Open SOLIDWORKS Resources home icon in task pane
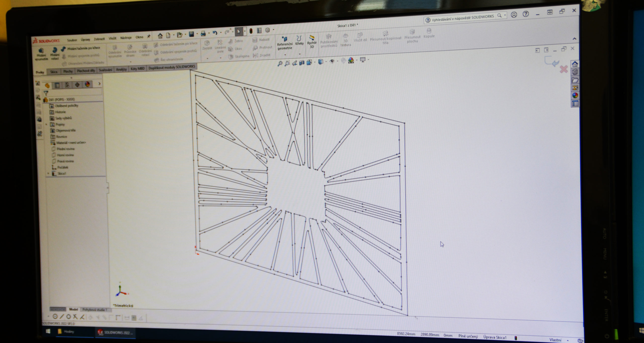The image size is (644, 343). [575, 64]
